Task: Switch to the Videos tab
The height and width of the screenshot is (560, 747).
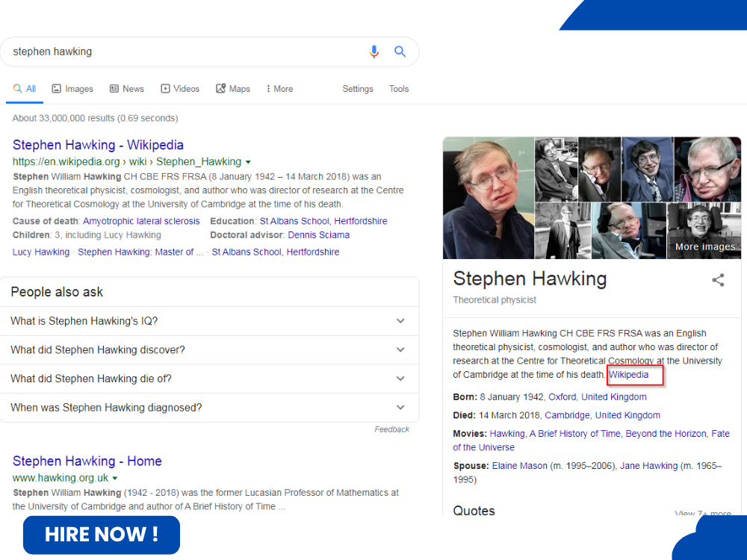Action: (x=180, y=89)
